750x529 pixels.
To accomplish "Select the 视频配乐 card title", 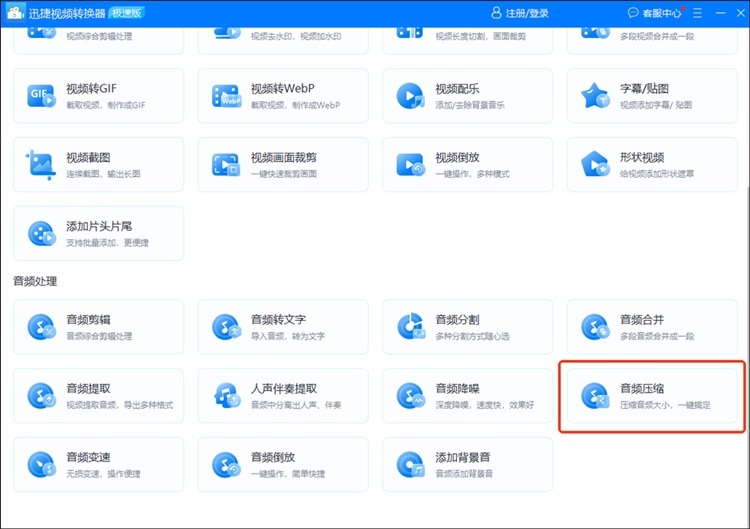I will (457, 88).
